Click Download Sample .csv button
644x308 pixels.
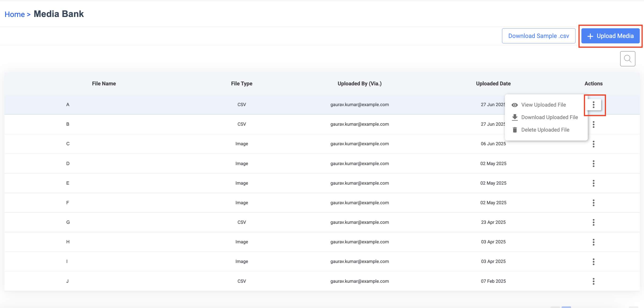click(x=538, y=36)
